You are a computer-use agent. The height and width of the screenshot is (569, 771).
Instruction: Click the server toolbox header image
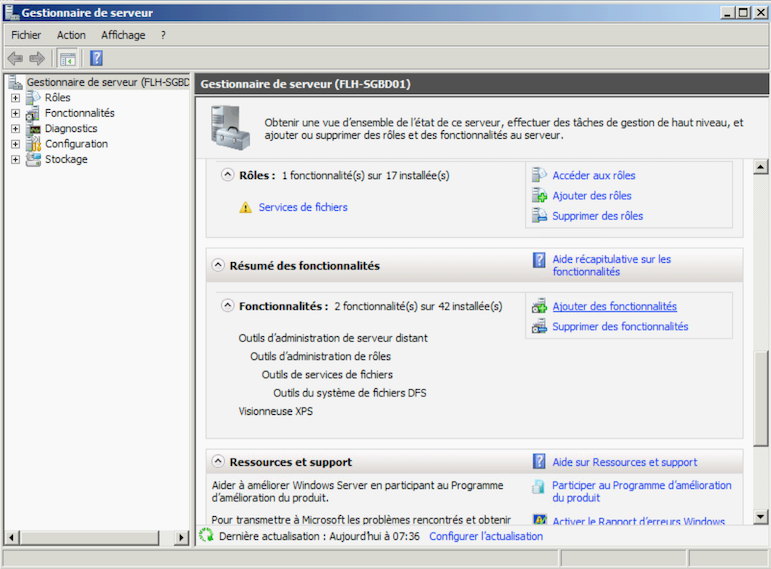click(x=230, y=128)
